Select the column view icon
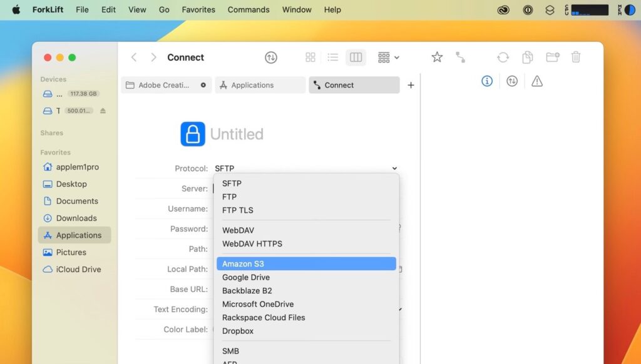The width and height of the screenshot is (641, 364). 356,57
